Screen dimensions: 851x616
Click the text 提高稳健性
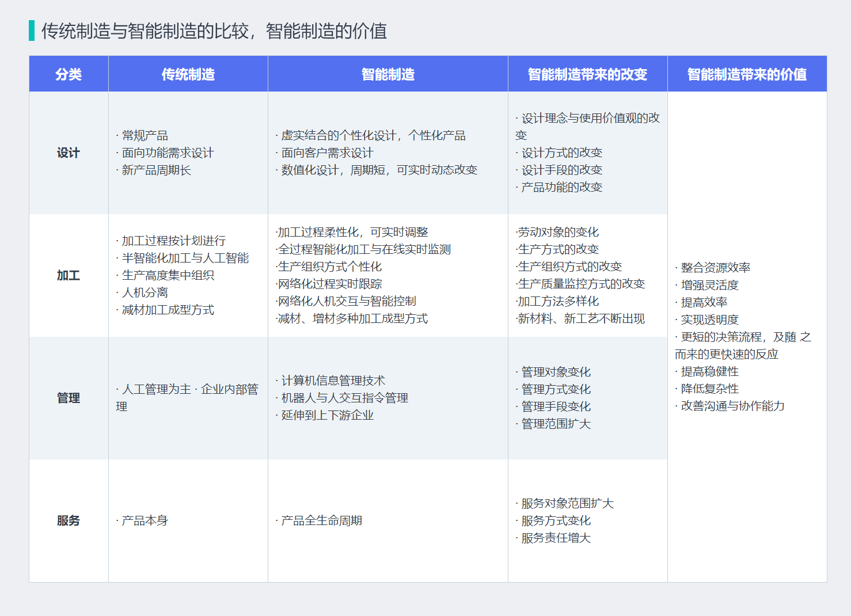707,372
